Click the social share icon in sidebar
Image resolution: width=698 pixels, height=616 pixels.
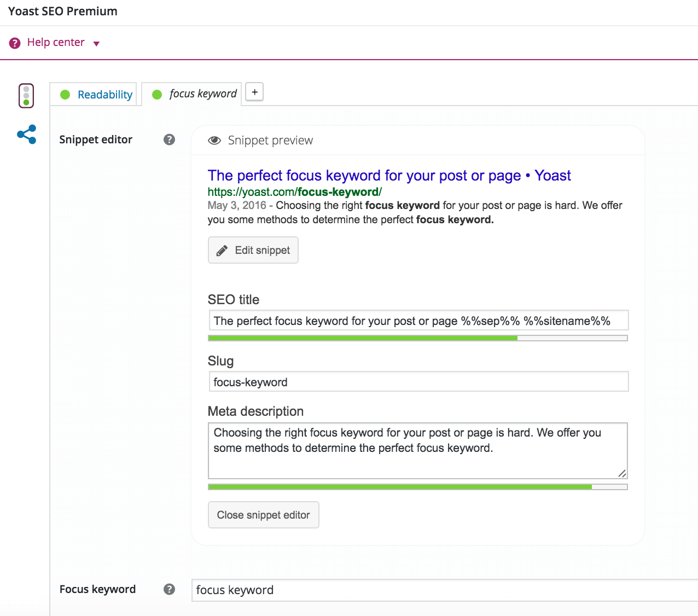[x=26, y=134]
